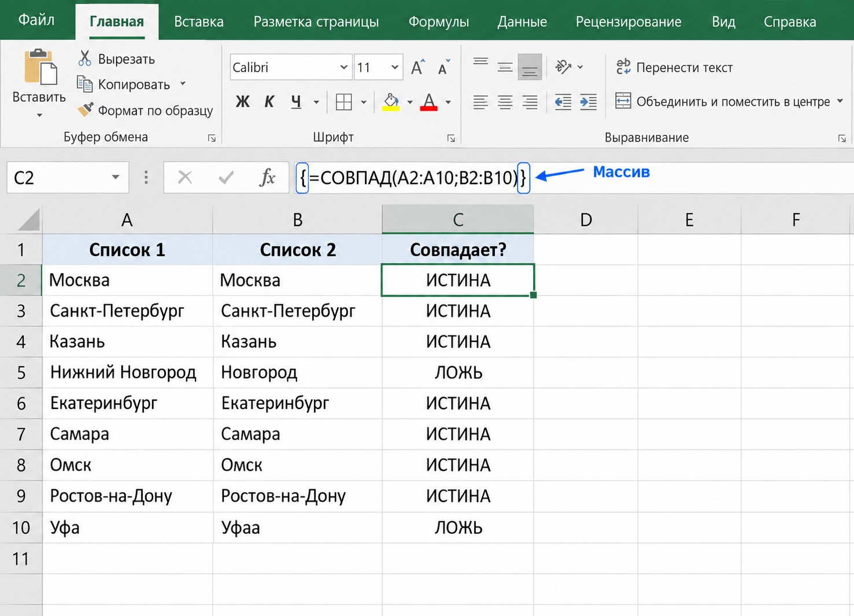The image size is (854, 616).
Task: Open the borders dropdown arrow
Action: coord(364,102)
